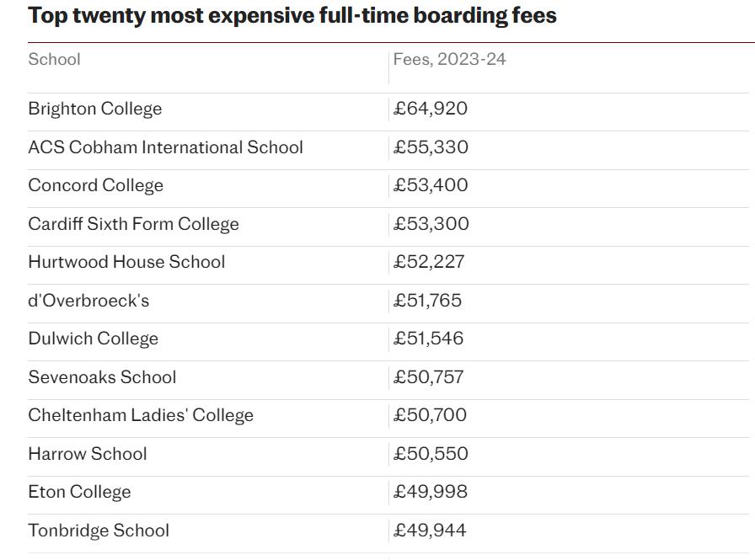Click the School column header
Screen dimensions: 755x560
(55, 59)
